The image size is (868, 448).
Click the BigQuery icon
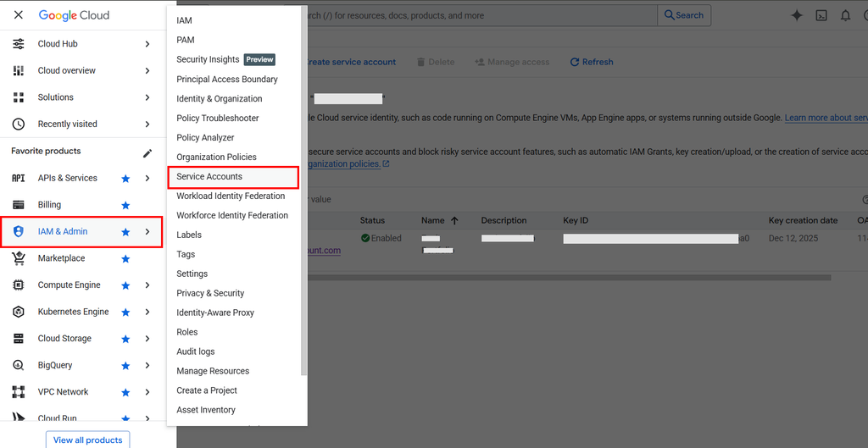(19, 365)
